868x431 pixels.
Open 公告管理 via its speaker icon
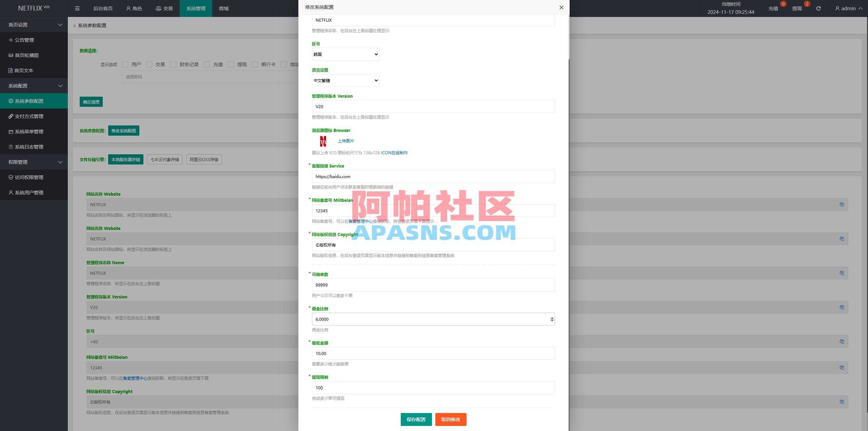click(x=11, y=40)
